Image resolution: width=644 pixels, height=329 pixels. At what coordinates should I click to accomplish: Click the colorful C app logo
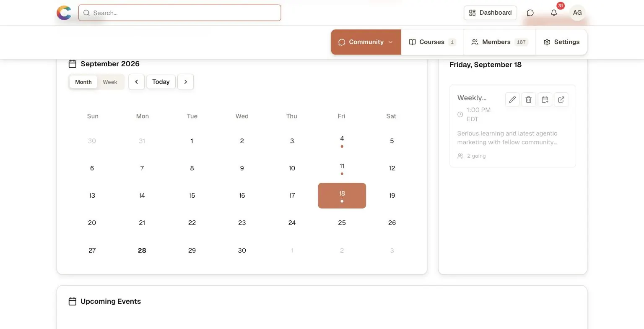pos(64,13)
